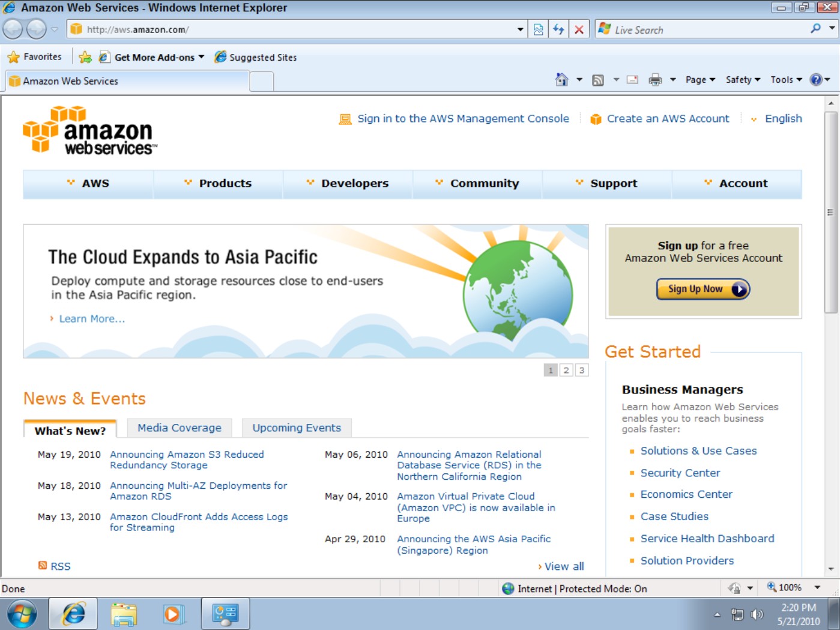The width and height of the screenshot is (840, 630).
Task: Click the Compatibility View icon
Action: (539, 29)
